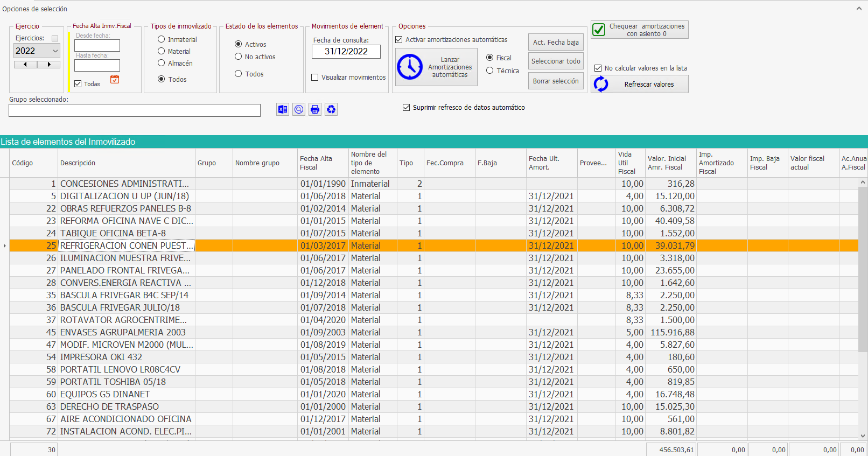This screenshot has height=456, width=868.
Task: Open the orange calendar date picker icon
Action: [115, 80]
